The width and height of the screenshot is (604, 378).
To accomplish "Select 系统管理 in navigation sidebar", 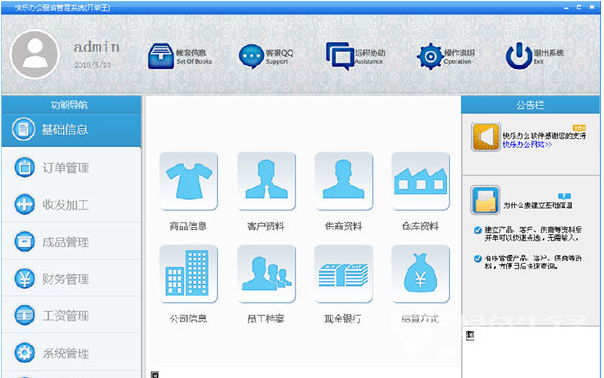I will tap(71, 353).
